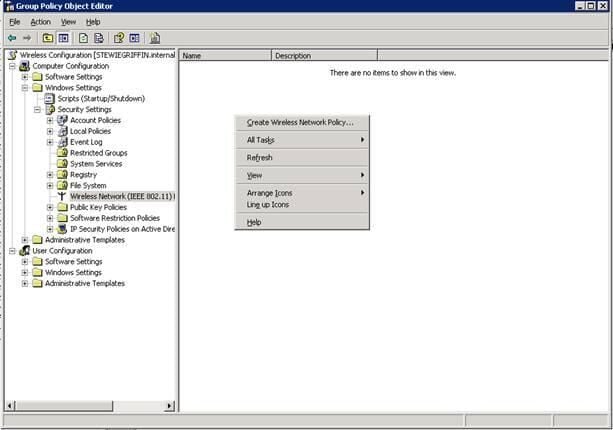
Task: Select Software Settings under User Configuration
Action: (x=73, y=262)
